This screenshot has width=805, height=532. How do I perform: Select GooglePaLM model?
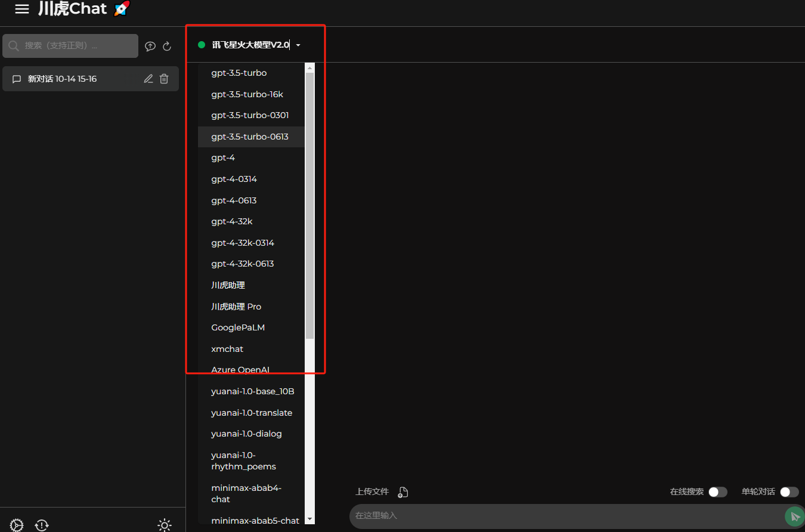pyautogui.click(x=252, y=327)
